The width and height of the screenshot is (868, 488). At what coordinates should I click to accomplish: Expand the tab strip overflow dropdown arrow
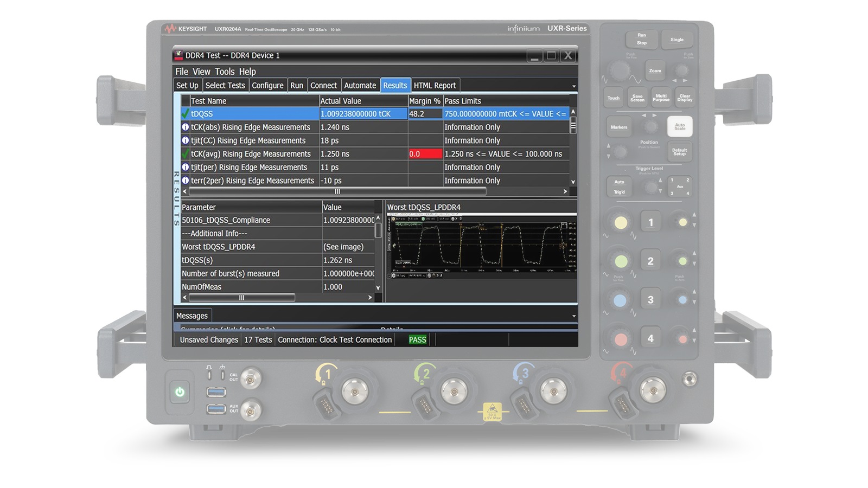pyautogui.click(x=574, y=86)
